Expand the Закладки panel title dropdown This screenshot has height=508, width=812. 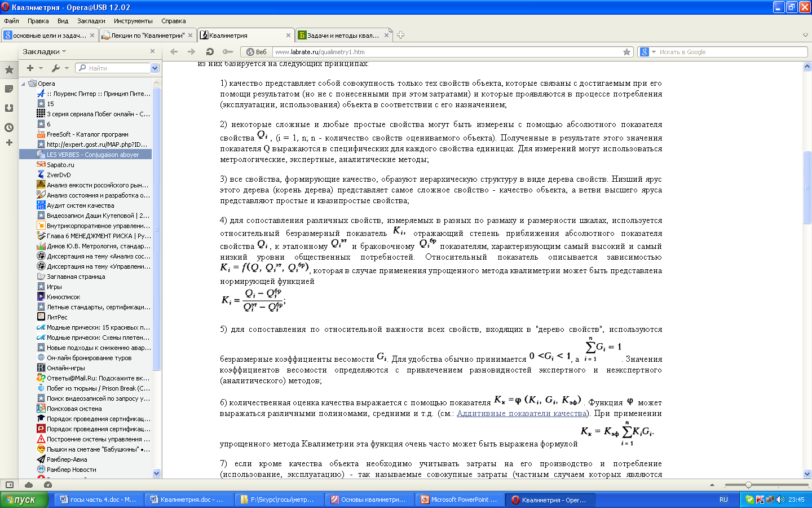[64, 51]
